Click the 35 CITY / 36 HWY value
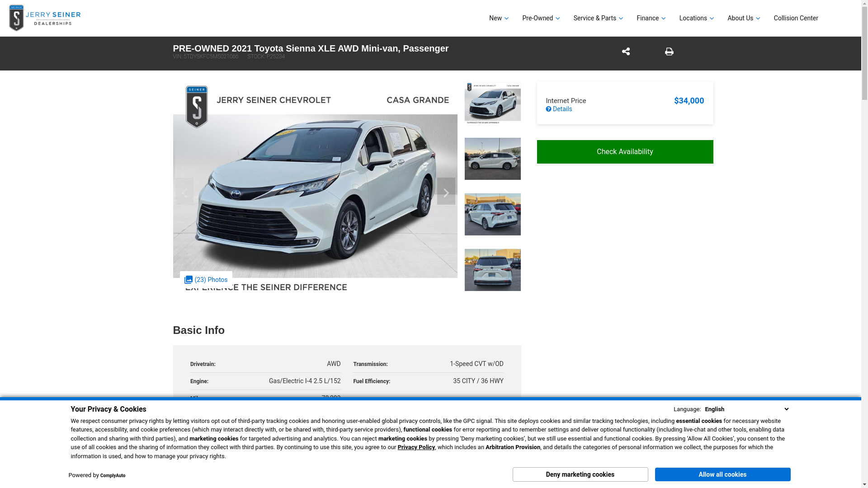 (x=478, y=381)
